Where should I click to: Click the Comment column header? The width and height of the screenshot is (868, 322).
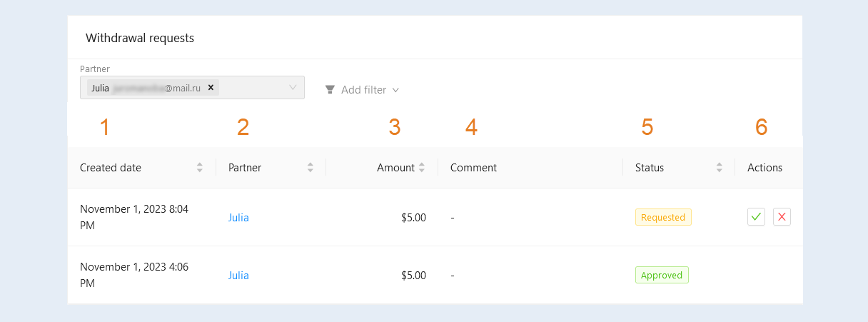473,168
